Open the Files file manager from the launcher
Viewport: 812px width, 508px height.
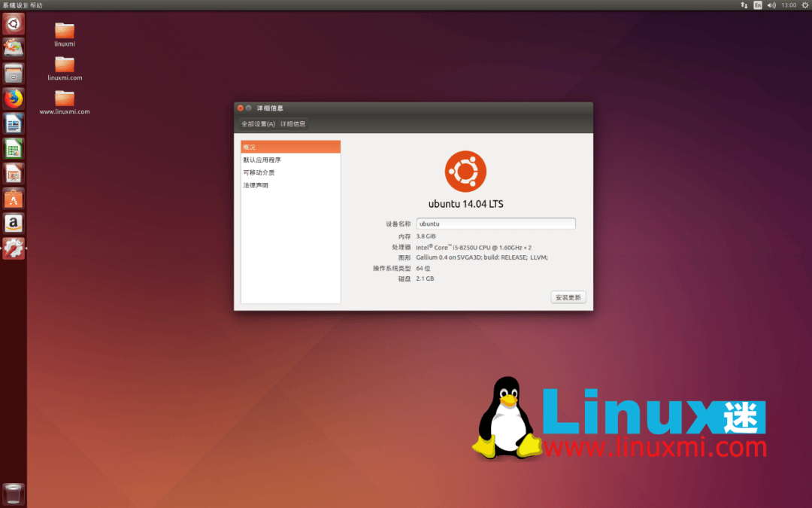[x=13, y=73]
